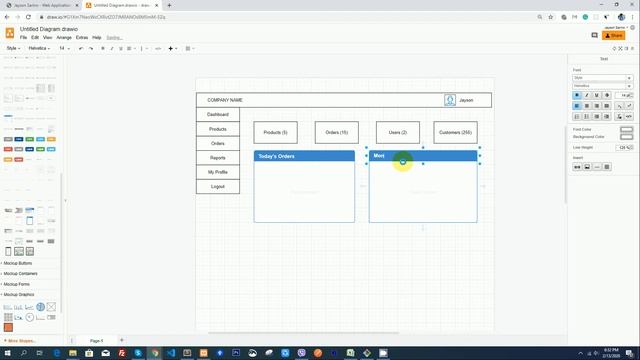Open the comments icon beside Share

coord(595,36)
